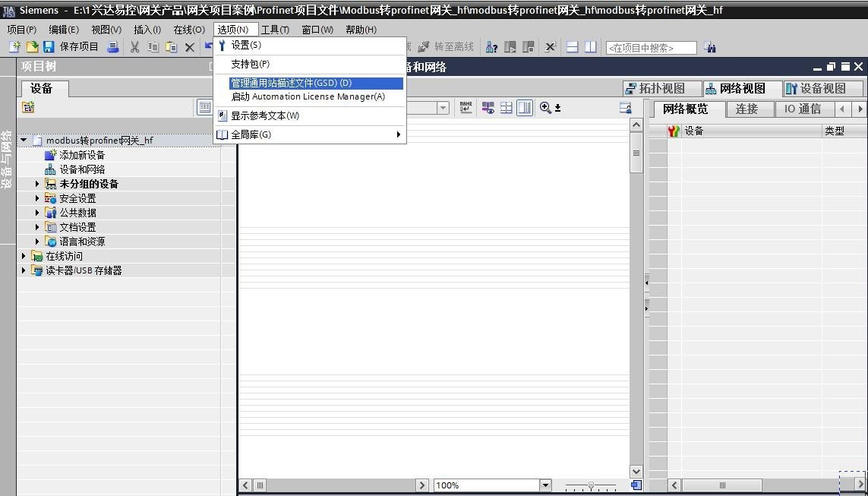Split editor space vertically

coord(591,48)
